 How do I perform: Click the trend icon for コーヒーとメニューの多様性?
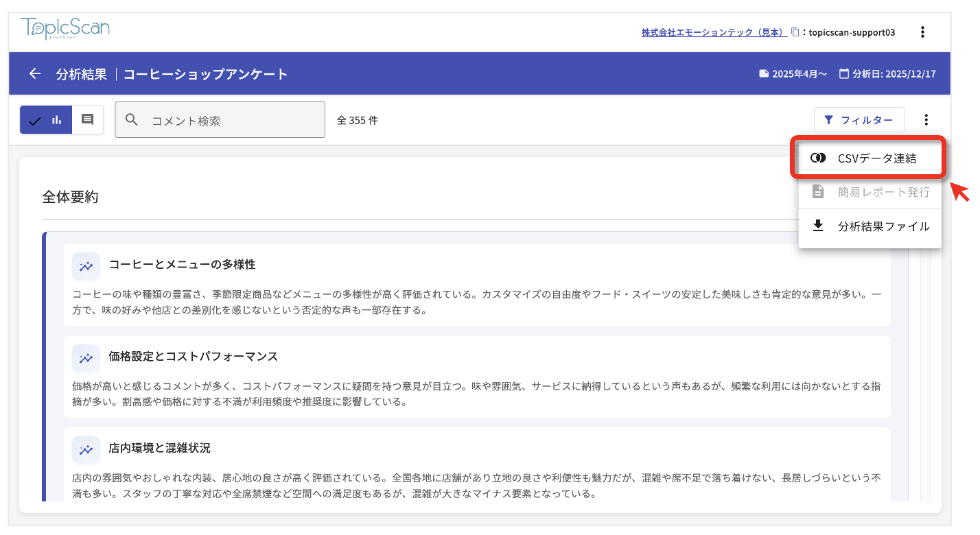click(x=86, y=266)
